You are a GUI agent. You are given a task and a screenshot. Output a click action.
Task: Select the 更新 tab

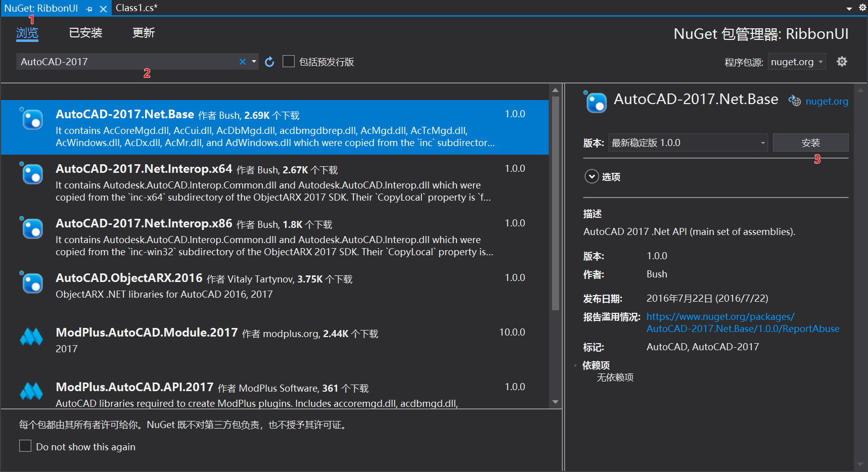(144, 33)
